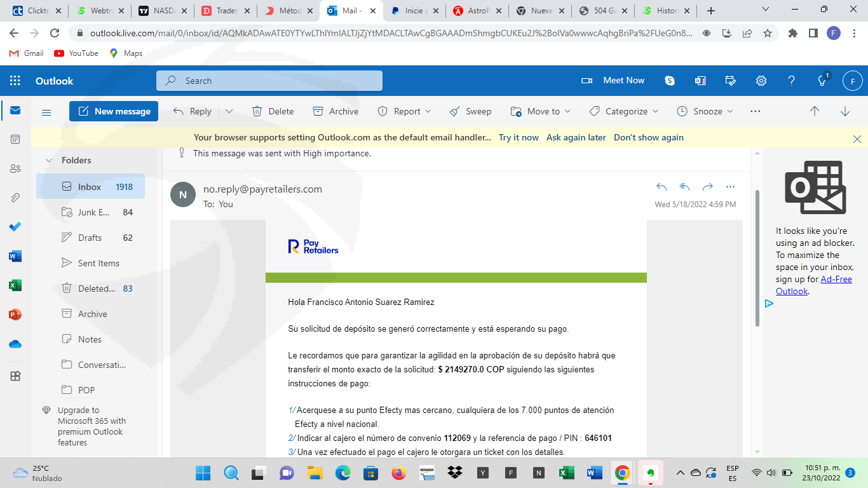Select Don't show again
The height and width of the screenshot is (488, 868).
(x=649, y=137)
